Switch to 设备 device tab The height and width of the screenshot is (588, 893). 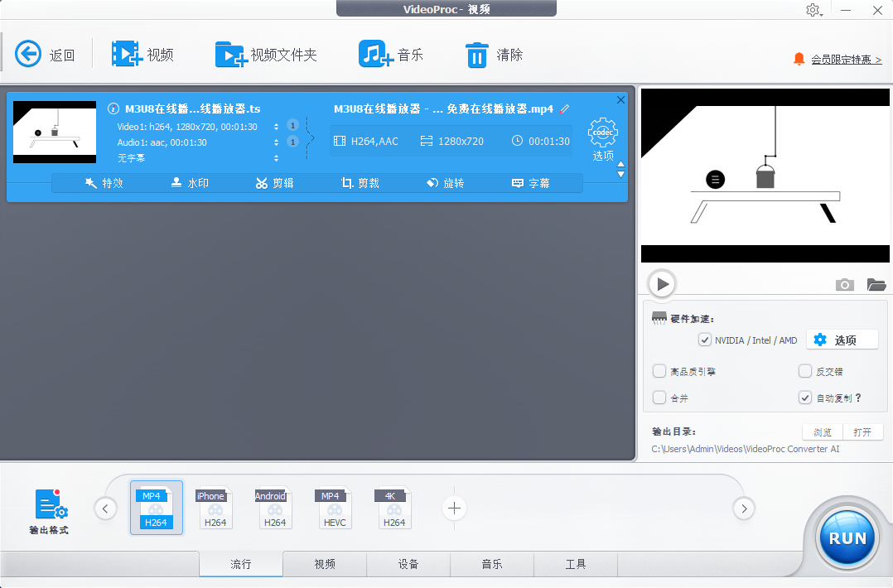408,563
